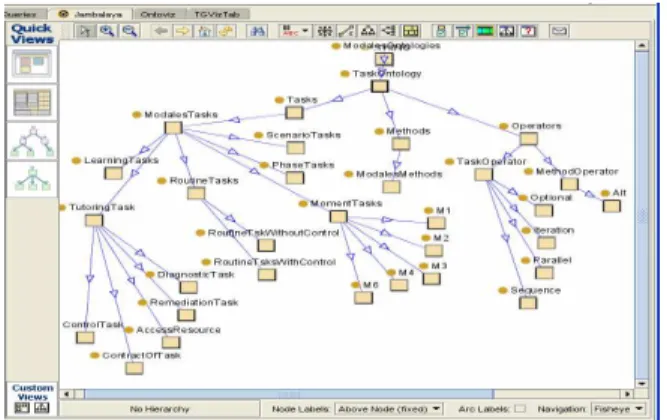Viewport: 667px width, 420px height.
Task: Toggle the Arc Labels checkbox
Action: [x=519, y=409]
